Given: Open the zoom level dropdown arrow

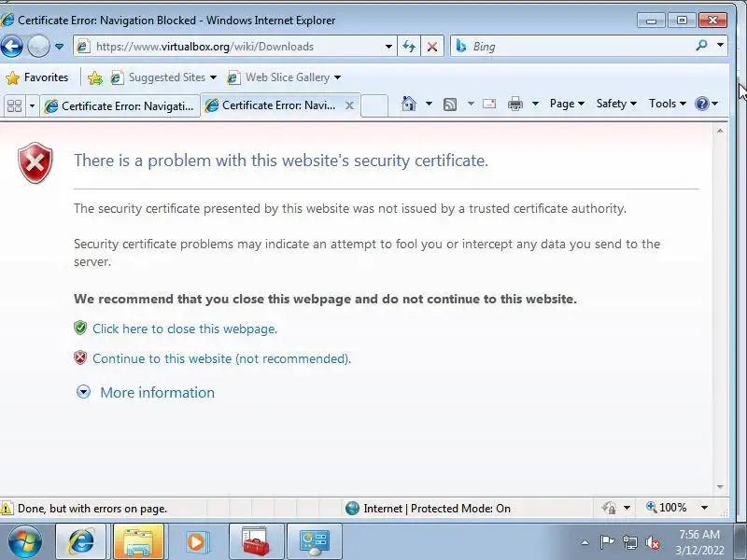Looking at the screenshot, I should (x=705, y=508).
